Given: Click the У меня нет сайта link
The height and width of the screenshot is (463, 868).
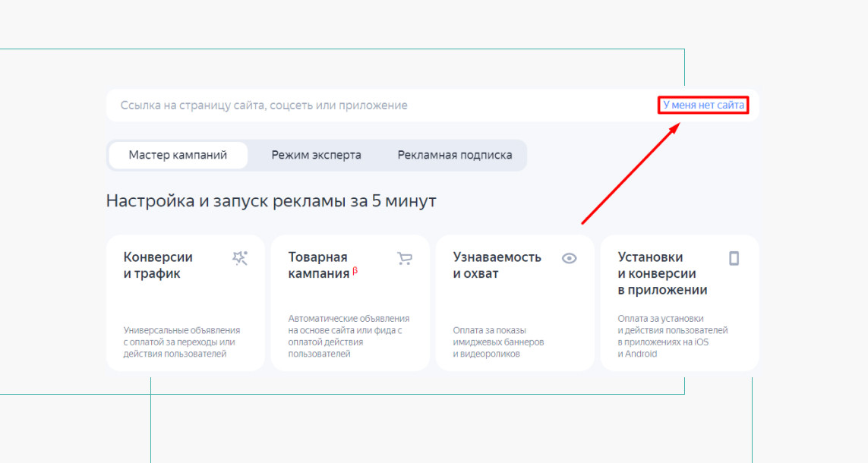Looking at the screenshot, I should pos(703,106).
